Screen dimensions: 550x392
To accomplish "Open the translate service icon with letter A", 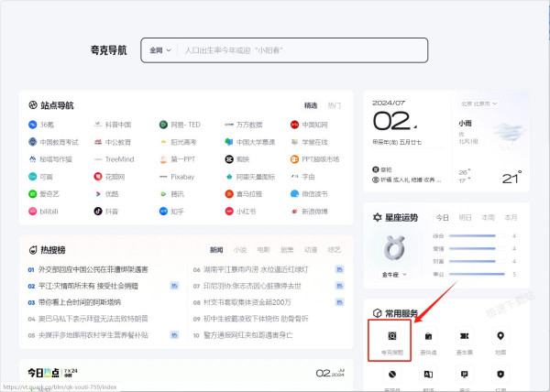I will 428,375.
